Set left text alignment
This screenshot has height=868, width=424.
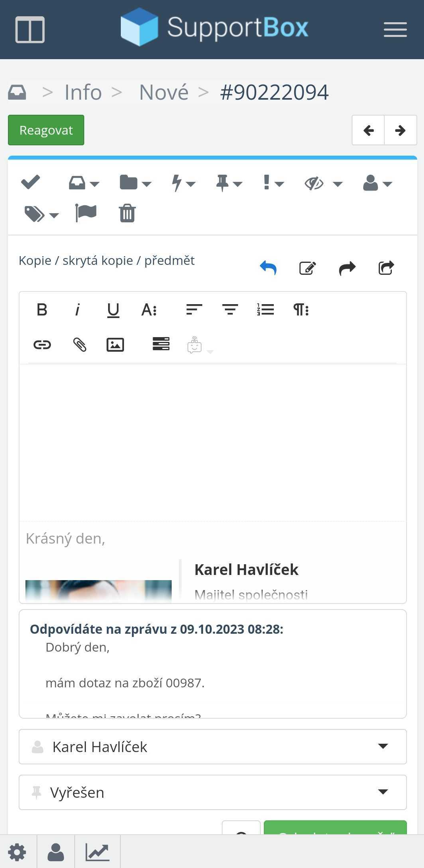pos(194,309)
